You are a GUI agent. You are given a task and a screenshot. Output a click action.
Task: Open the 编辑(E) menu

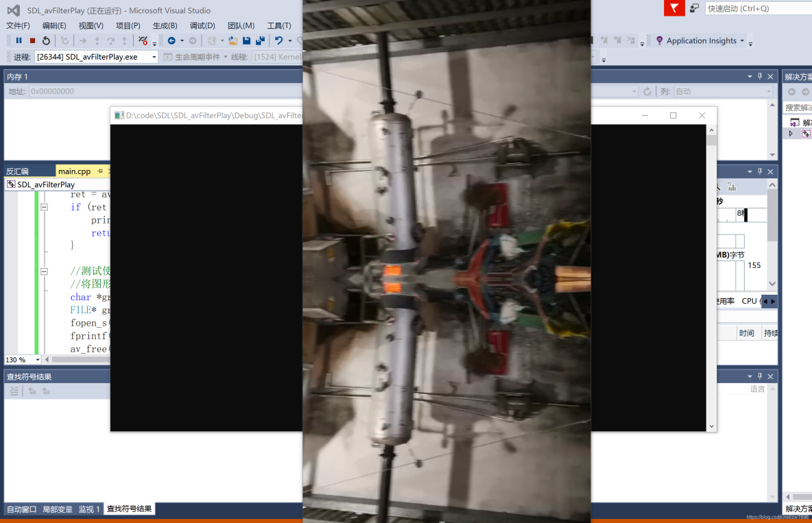pyautogui.click(x=54, y=25)
